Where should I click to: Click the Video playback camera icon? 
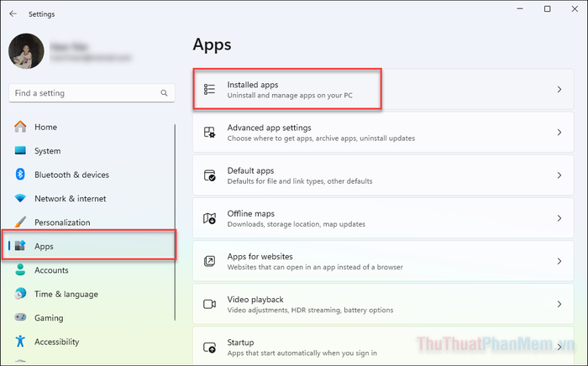pyautogui.click(x=210, y=304)
